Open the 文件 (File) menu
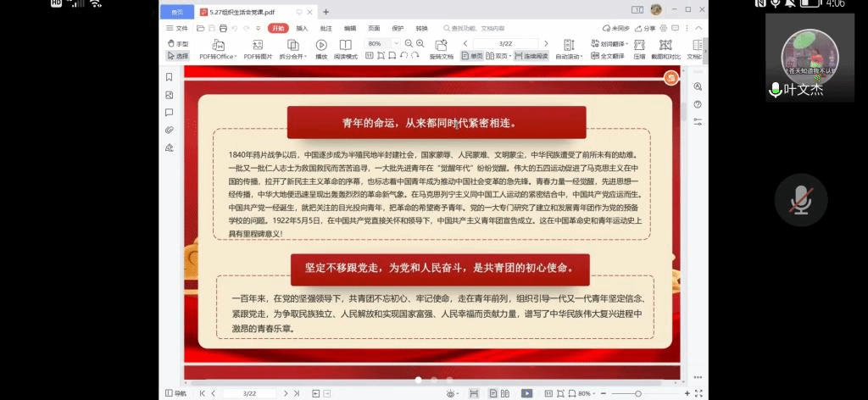This screenshot has height=400, width=868. [x=177, y=28]
